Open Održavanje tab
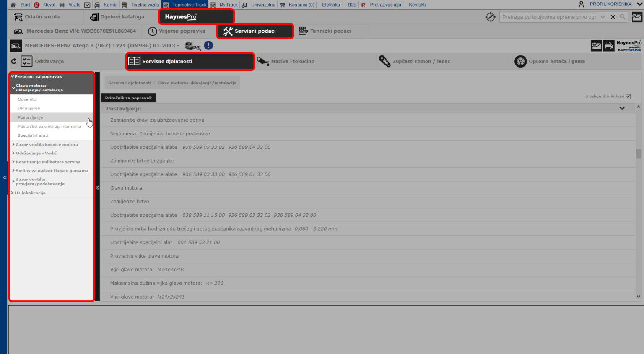This screenshot has height=354, width=644. [71, 61]
